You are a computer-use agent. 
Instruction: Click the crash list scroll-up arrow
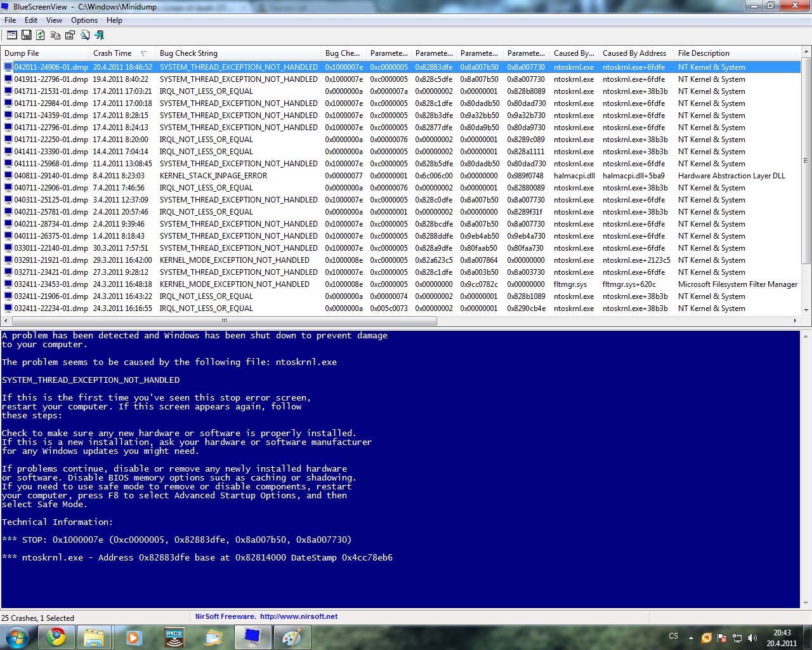[806, 51]
